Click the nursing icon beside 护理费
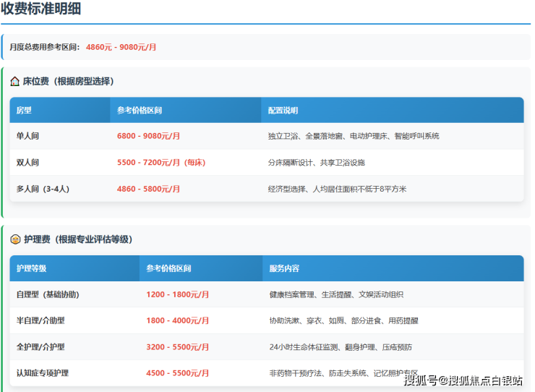 tap(15, 239)
